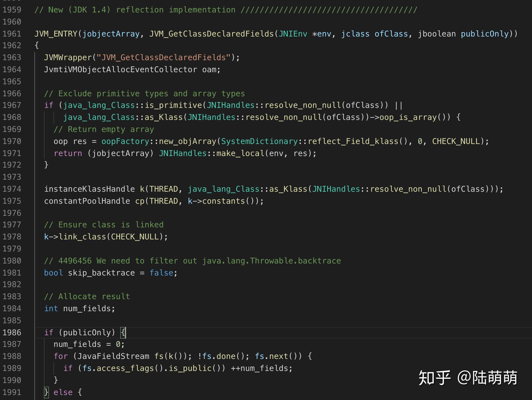Viewport: 532px width, 400px height.
Task: Click the SystemDictionary class reference
Action: click(259, 141)
